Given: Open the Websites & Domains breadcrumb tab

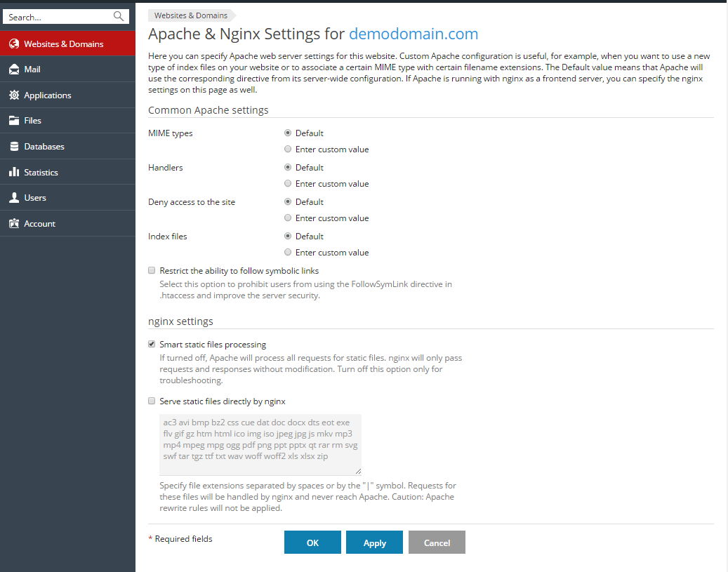Looking at the screenshot, I should [191, 15].
